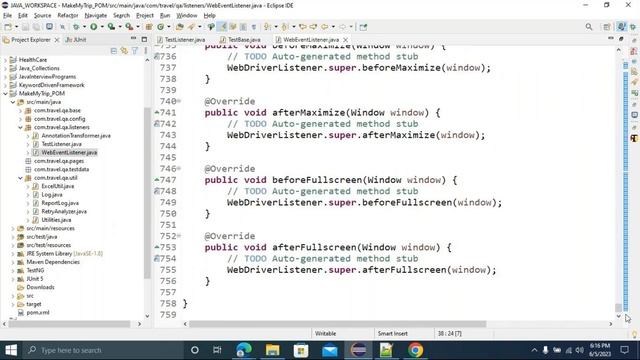Click the Debug bug icon in toolbar

pos(76,27)
